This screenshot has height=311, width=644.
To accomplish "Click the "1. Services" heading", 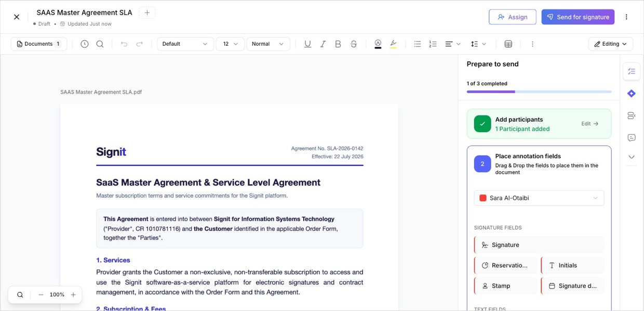I will 113,260.
